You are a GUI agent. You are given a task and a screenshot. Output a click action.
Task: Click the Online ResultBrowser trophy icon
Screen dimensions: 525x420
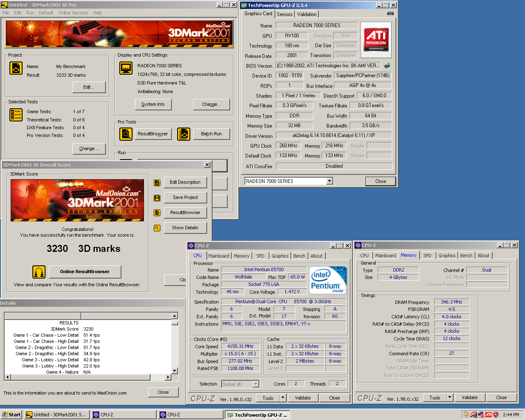(x=39, y=272)
